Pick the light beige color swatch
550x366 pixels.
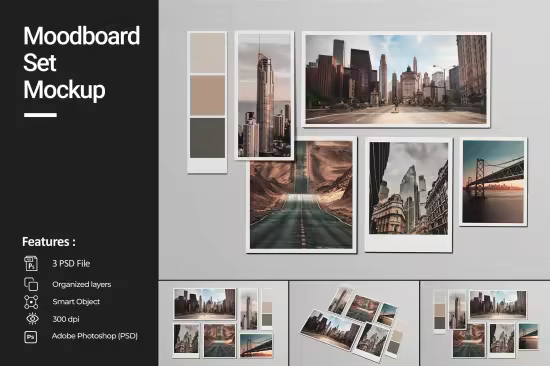pyautogui.click(x=208, y=53)
